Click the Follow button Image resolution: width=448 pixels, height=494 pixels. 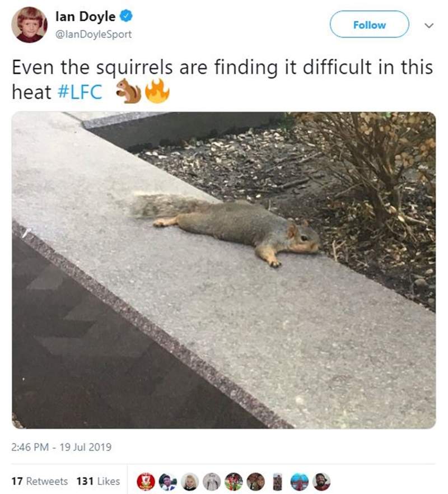[369, 25]
